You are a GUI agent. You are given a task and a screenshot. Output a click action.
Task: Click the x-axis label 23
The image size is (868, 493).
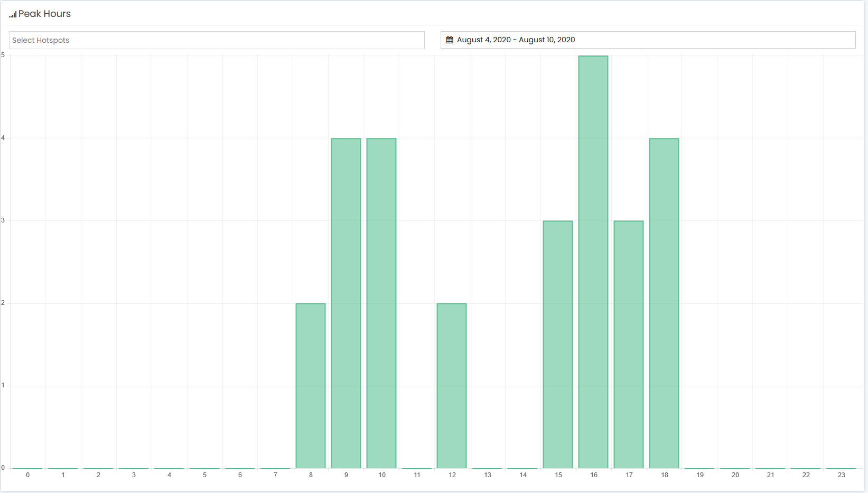[x=842, y=475]
